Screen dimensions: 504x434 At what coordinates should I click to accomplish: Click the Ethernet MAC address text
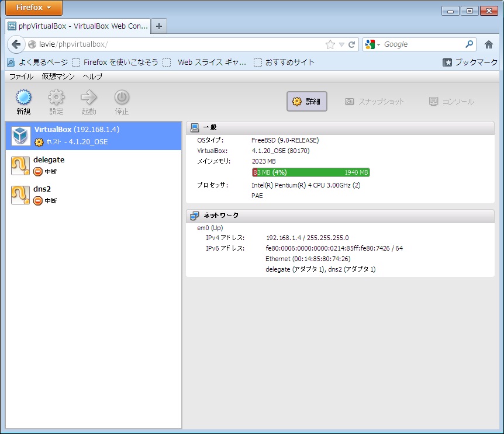coord(308,259)
